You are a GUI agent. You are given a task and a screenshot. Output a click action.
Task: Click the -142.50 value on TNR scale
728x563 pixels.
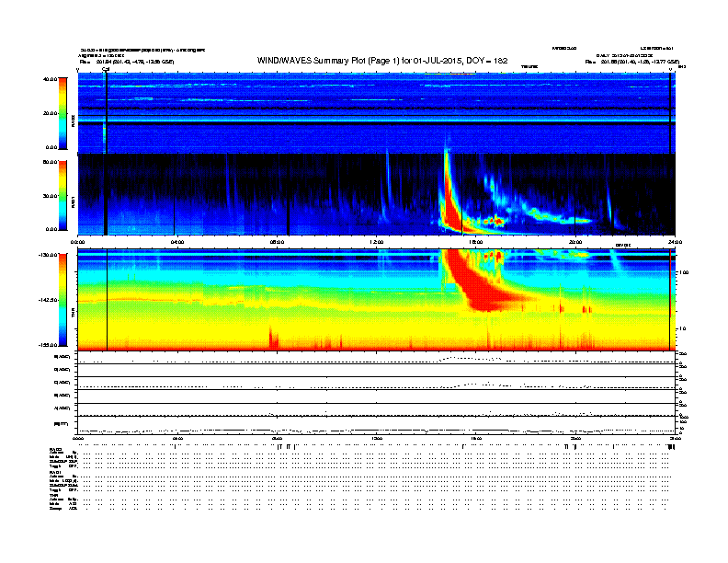49,300
